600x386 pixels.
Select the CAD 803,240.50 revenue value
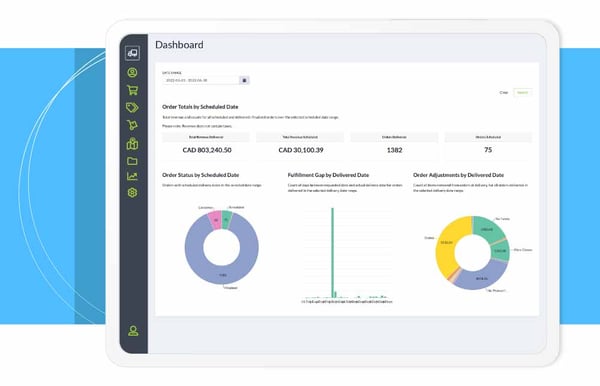click(x=207, y=150)
